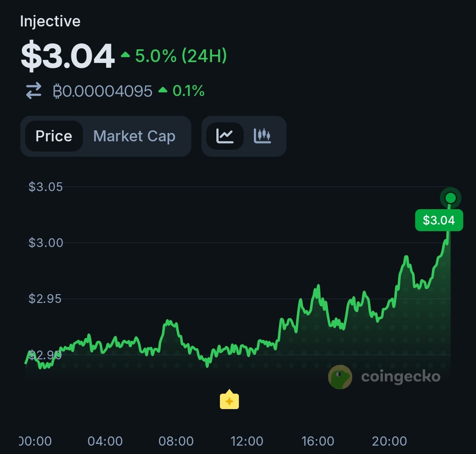The image size is (476, 454).
Task: Click the yellow sparkle event marker
Action: (x=229, y=400)
